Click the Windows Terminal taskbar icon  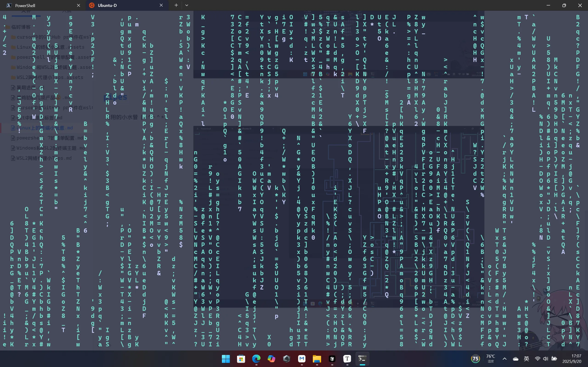coord(362,359)
